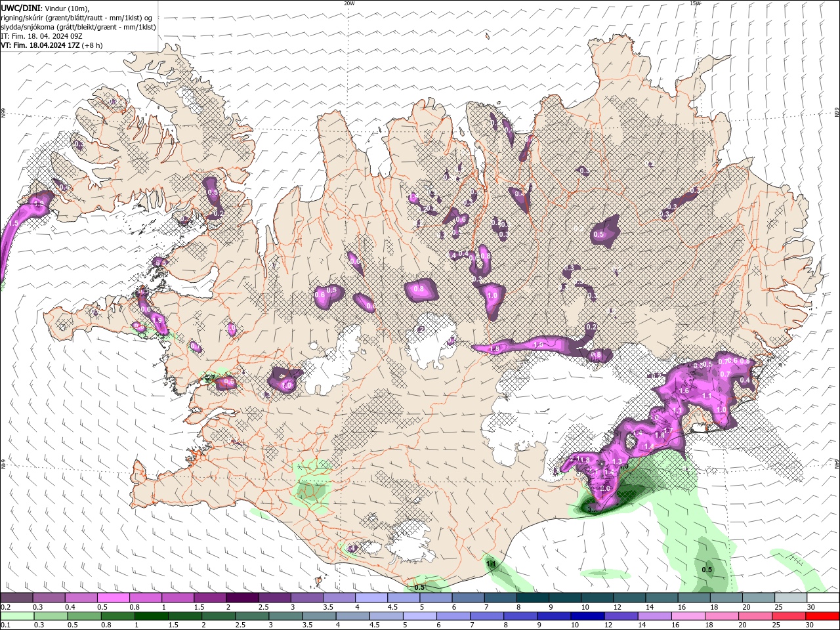Image resolution: width=840 pixels, height=630 pixels.
Task: Click '0.5' label in rain offshore southeast
Action: 707,570
